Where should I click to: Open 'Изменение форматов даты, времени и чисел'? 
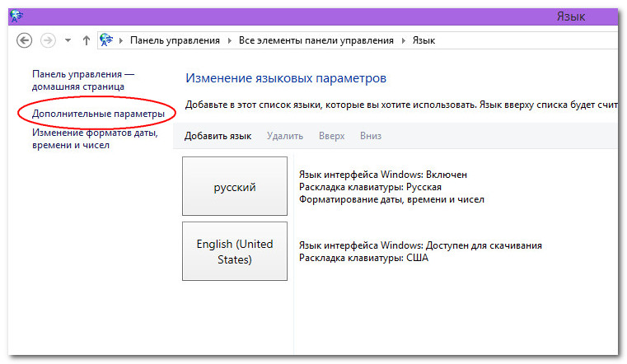(x=94, y=138)
